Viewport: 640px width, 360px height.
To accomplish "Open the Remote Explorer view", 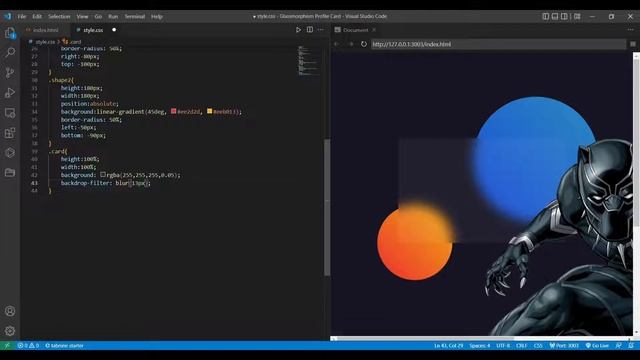I will pyautogui.click(x=10, y=113).
